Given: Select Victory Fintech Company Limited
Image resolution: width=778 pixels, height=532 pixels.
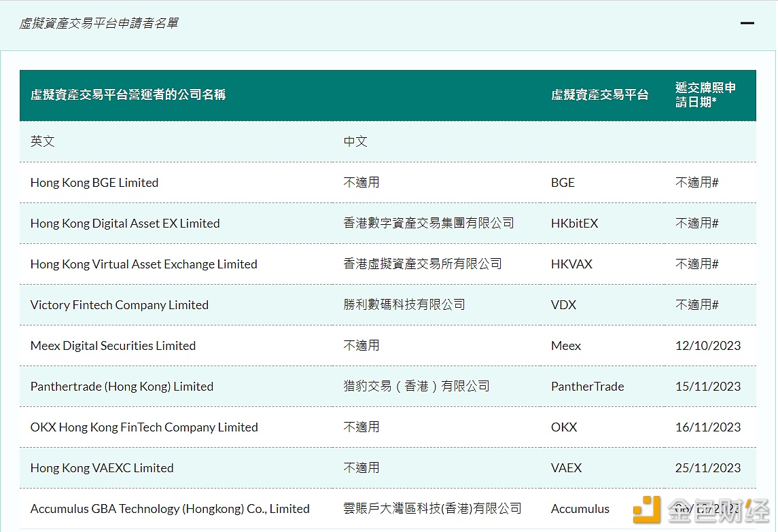Looking at the screenshot, I should click(x=120, y=304).
